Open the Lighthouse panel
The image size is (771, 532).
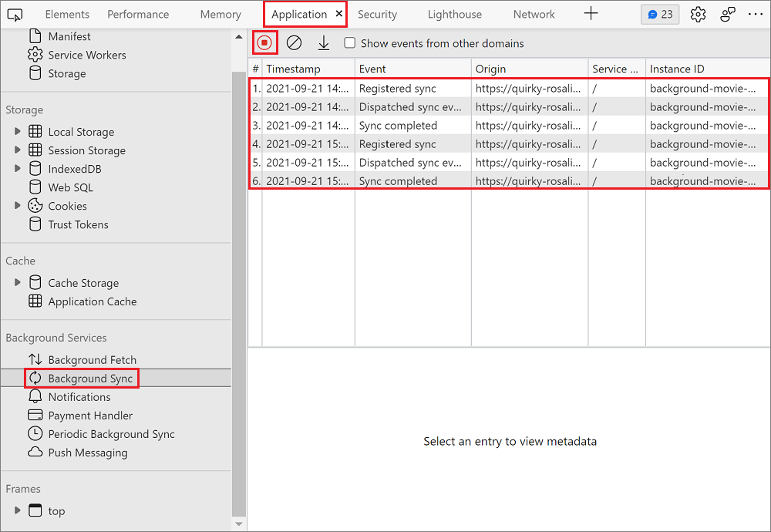454,14
